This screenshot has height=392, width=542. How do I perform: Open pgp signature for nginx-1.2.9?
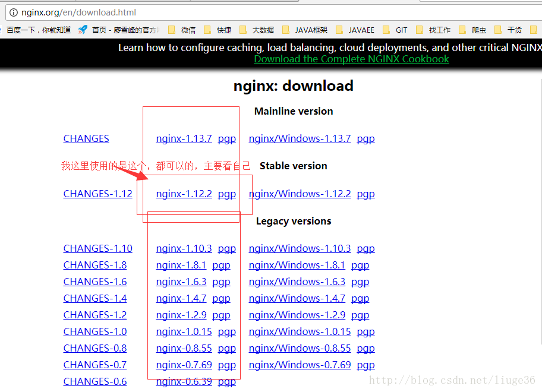tap(221, 315)
